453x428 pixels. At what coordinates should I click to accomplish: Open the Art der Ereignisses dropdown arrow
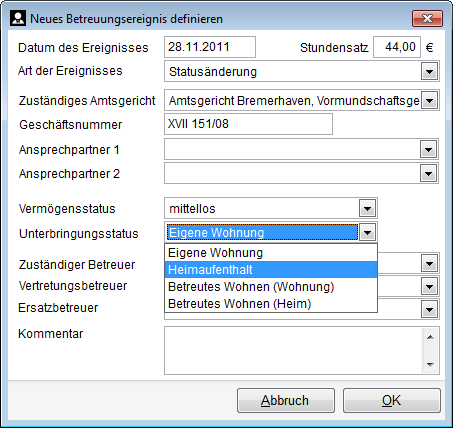[429, 71]
